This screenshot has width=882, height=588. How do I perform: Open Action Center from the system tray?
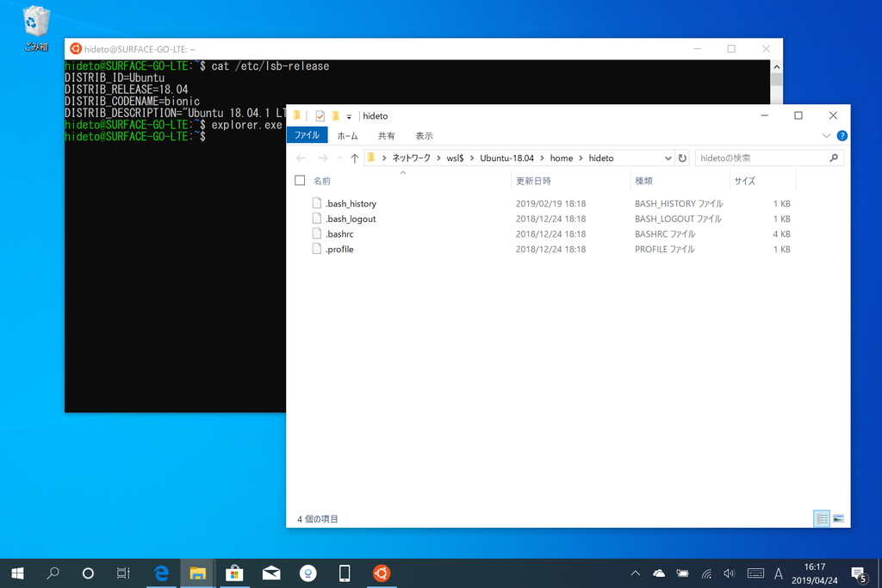[x=858, y=573]
